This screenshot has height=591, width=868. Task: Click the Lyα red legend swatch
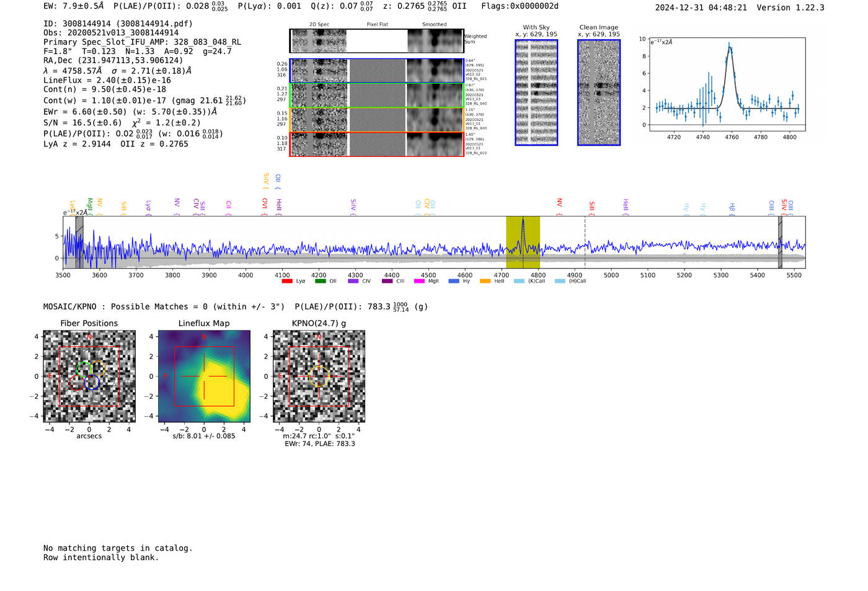287,281
